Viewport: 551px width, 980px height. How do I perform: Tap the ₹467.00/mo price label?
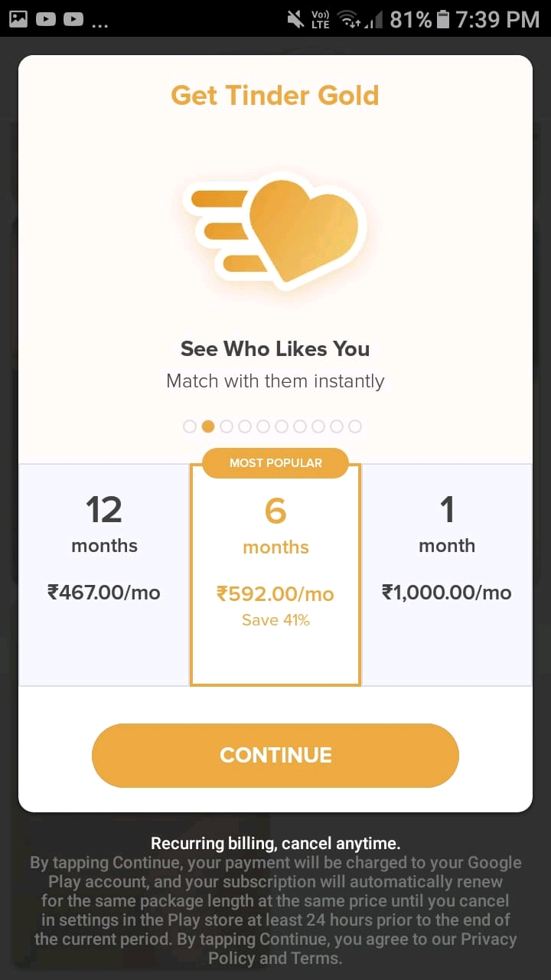104,592
